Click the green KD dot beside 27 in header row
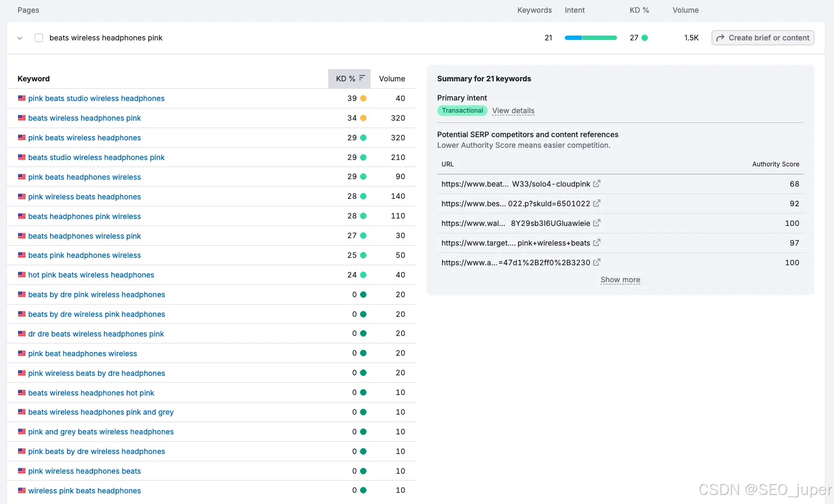Viewport: 834px width, 504px height. coord(645,38)
